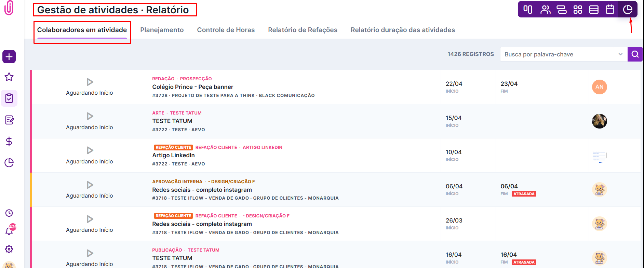Viewport: 644px width, 268px height.
Task: Click the purple search magnifier button
Action: pos(635,54)
